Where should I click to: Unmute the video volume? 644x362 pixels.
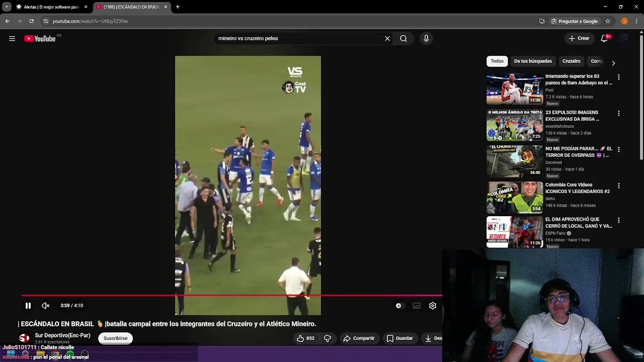click(45, 305)
